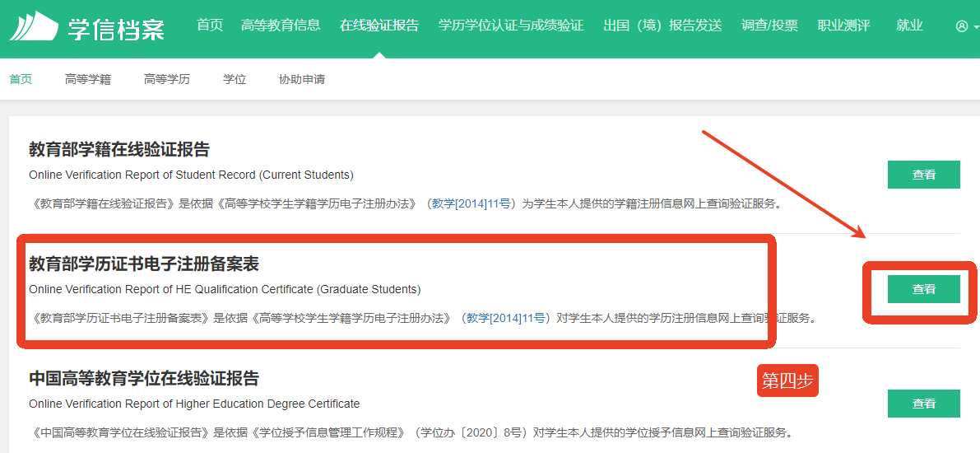Go to the 就业 section
The image size is (980, 453).
click(x=909, y=26)
